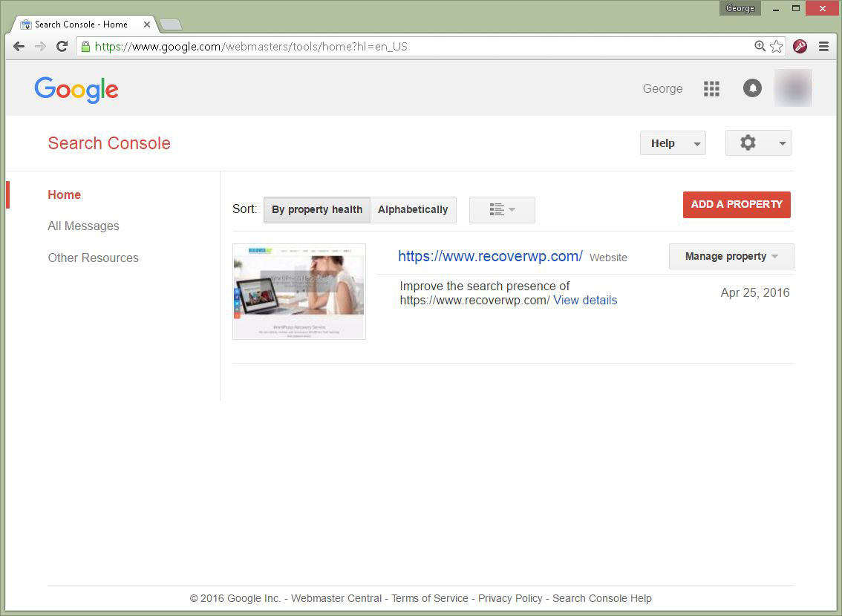Click the zoom magnifier icon in address bar
Screen dimensions: 842x616
(x=760, y=46)
